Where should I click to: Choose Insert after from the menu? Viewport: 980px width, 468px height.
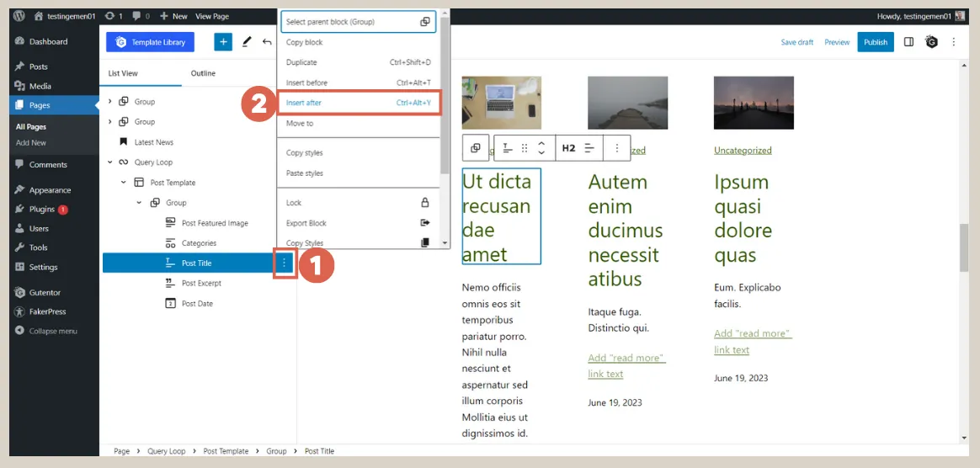360,103
